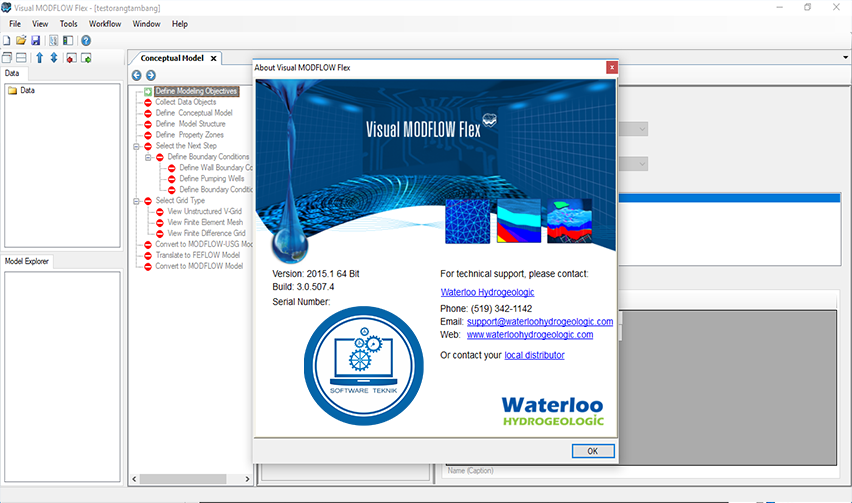Switch to the Conceptual Model tab
The width and height of the screenshot is (852, 503).
(172, 58)
